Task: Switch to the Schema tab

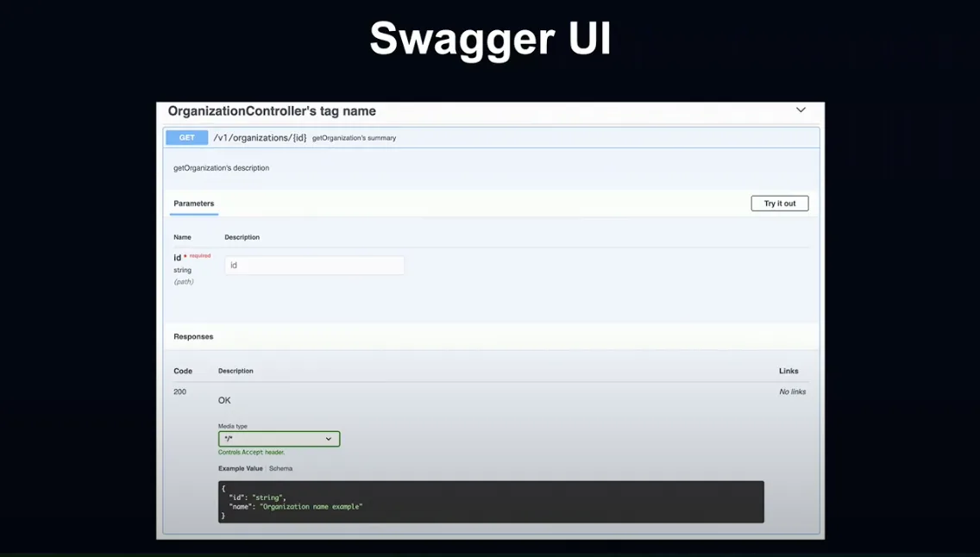Action: tap(280, 468)
